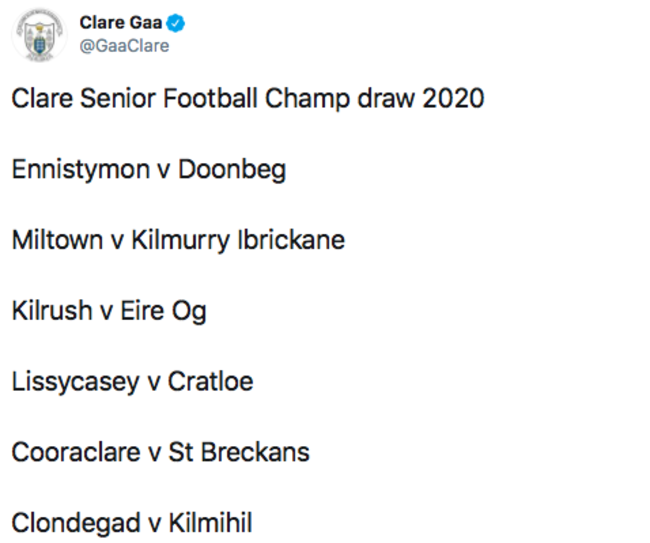
Task: Click the year 2020 in the heading
Action: [x=450, y=99]
